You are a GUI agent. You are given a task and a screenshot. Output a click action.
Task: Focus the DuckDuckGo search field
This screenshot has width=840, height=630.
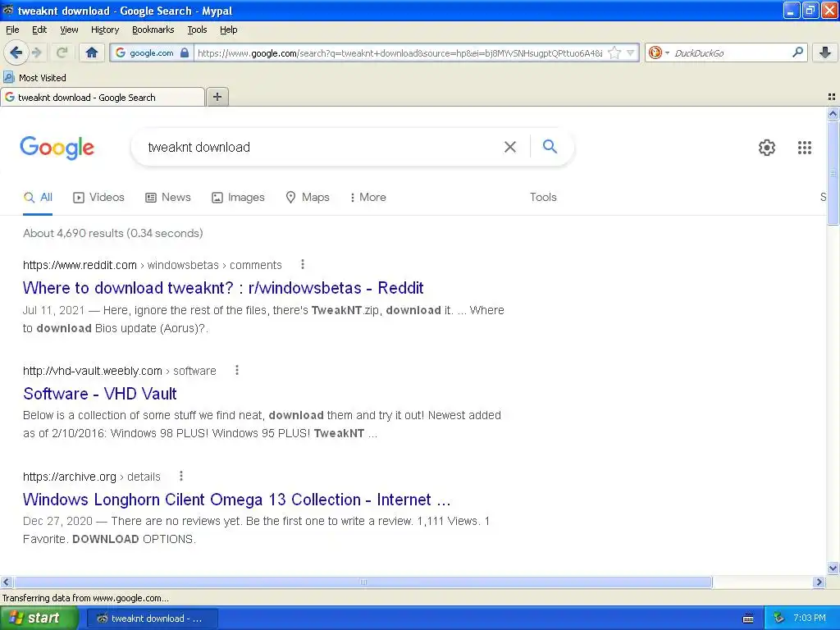tap(731, 52)
